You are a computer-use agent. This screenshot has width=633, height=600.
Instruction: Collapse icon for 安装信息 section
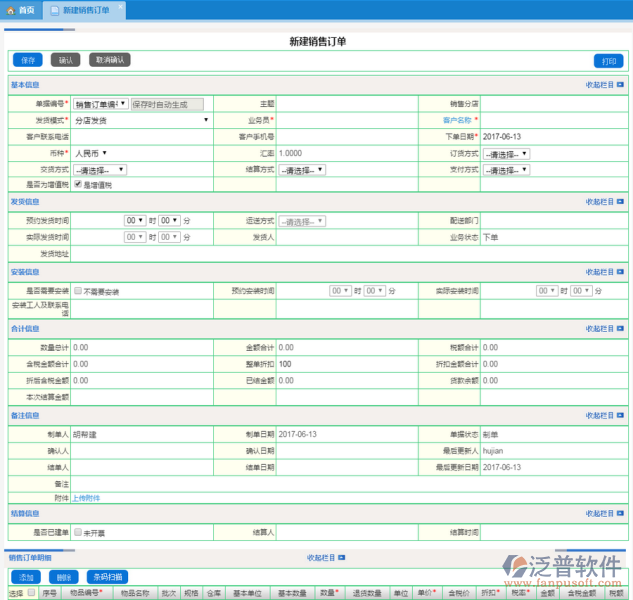pyautogui.click(x=620, y=272)
